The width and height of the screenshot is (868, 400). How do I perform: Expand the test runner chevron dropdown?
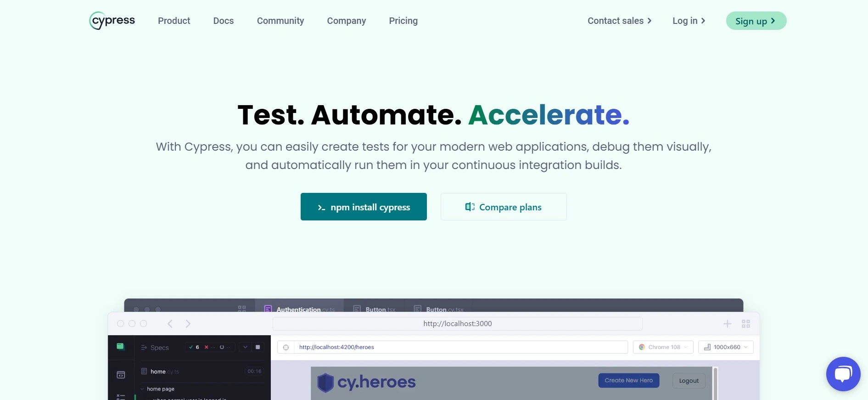[x=246, y=347]
